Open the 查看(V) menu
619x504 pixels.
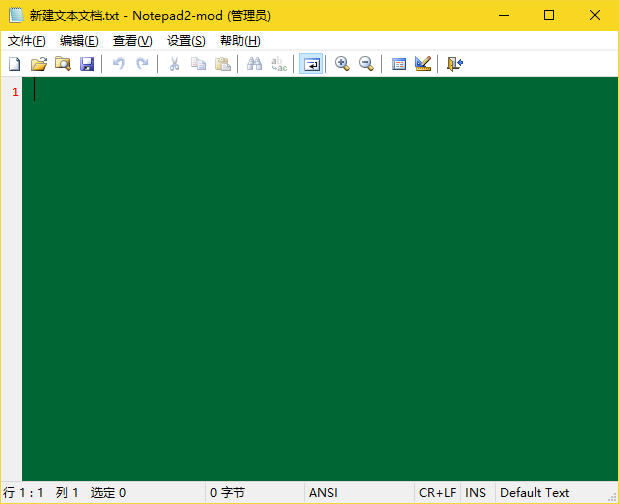point(132,41)
